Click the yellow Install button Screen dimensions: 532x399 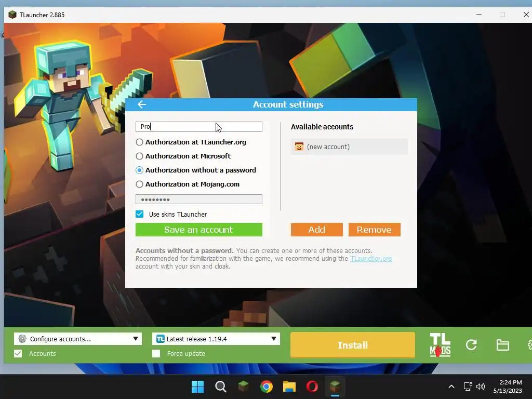point(353,345)
